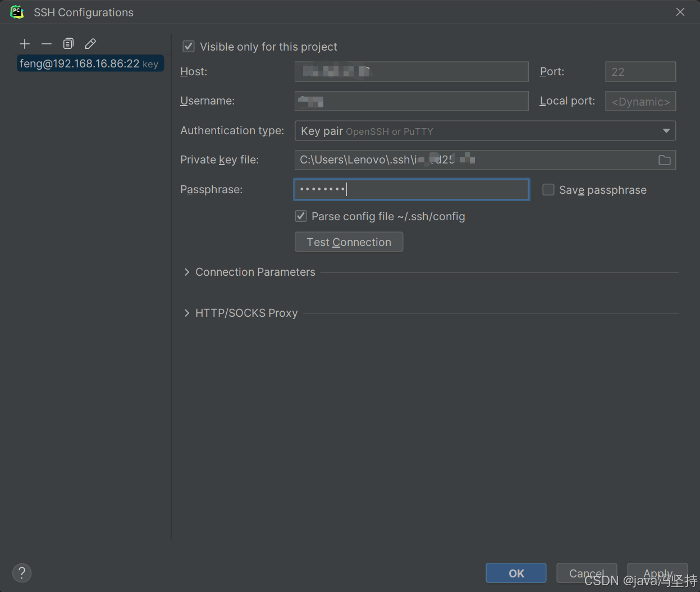Open the help question mark button

coord(22,573)
